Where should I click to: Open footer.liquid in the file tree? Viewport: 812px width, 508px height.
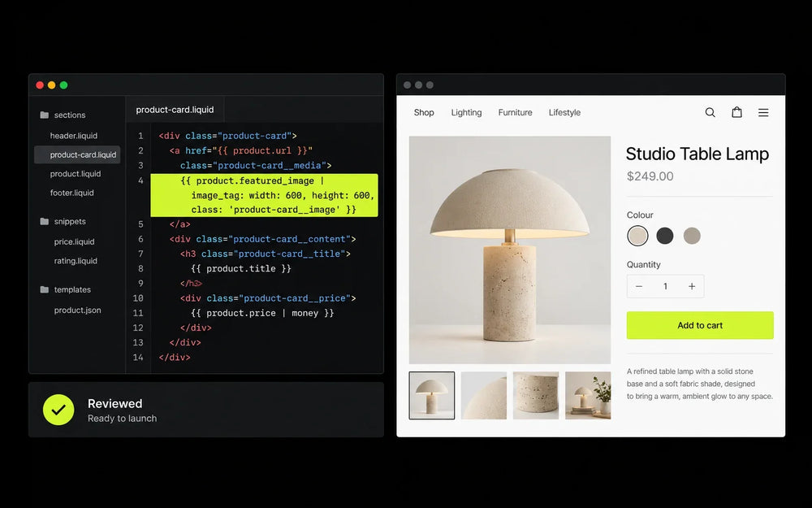(x=72, y=193)
